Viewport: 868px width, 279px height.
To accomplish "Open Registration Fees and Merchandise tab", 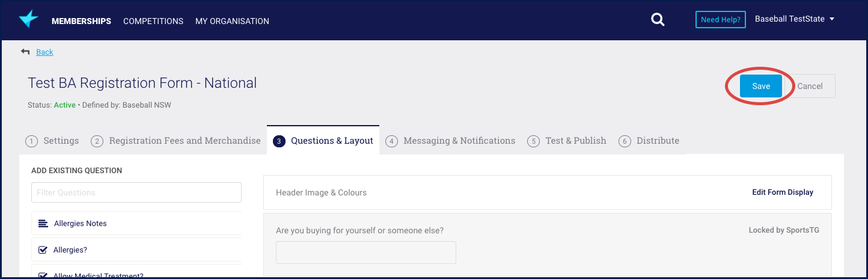I will click(176, 141).
